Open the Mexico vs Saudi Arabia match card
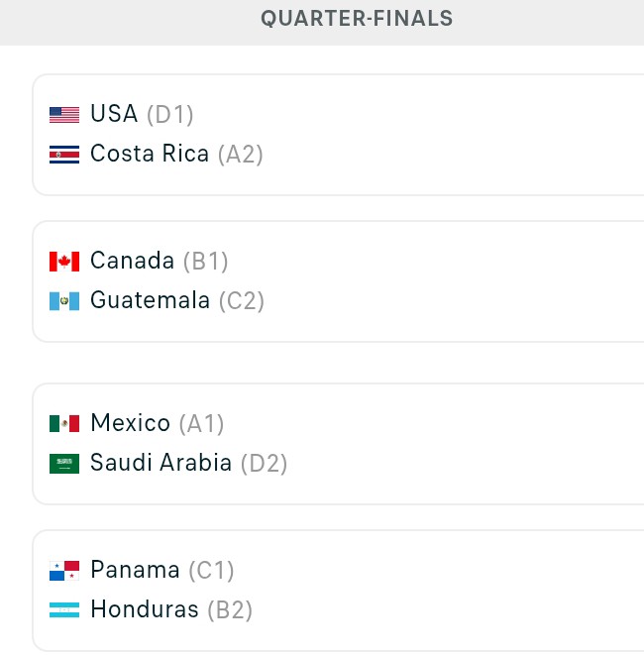The height and width of the screenshot is (655, 644). pos(338,444)
